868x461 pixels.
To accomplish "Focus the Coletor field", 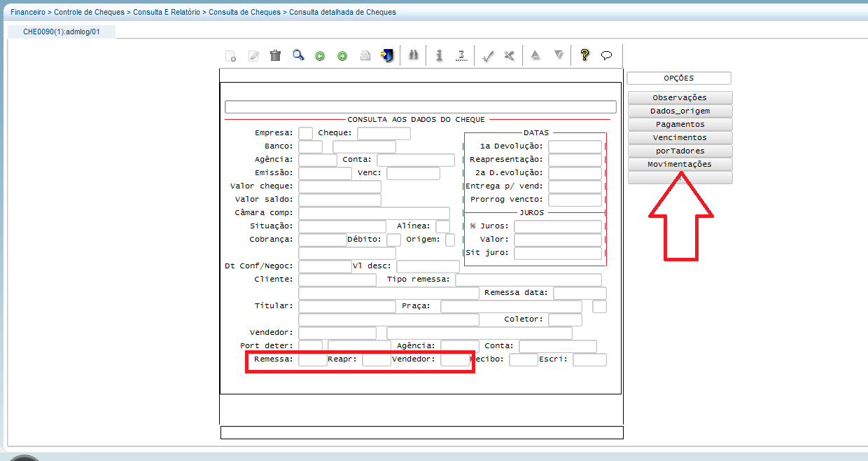I will coord(566,319).
